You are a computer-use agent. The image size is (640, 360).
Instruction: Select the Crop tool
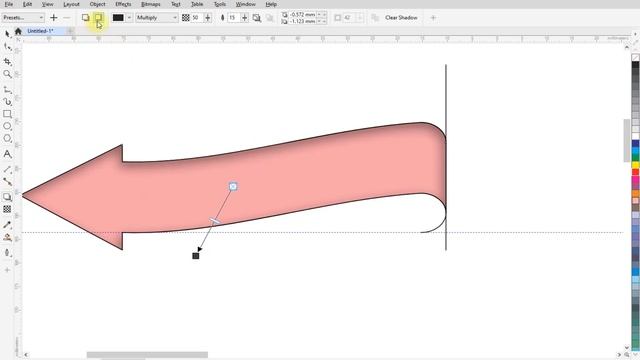(x=7, y=61)
